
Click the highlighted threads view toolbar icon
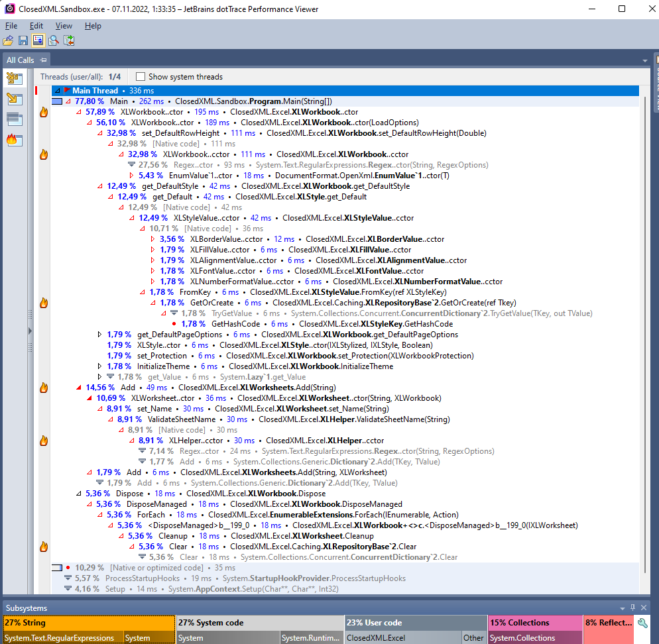[38, 40]
